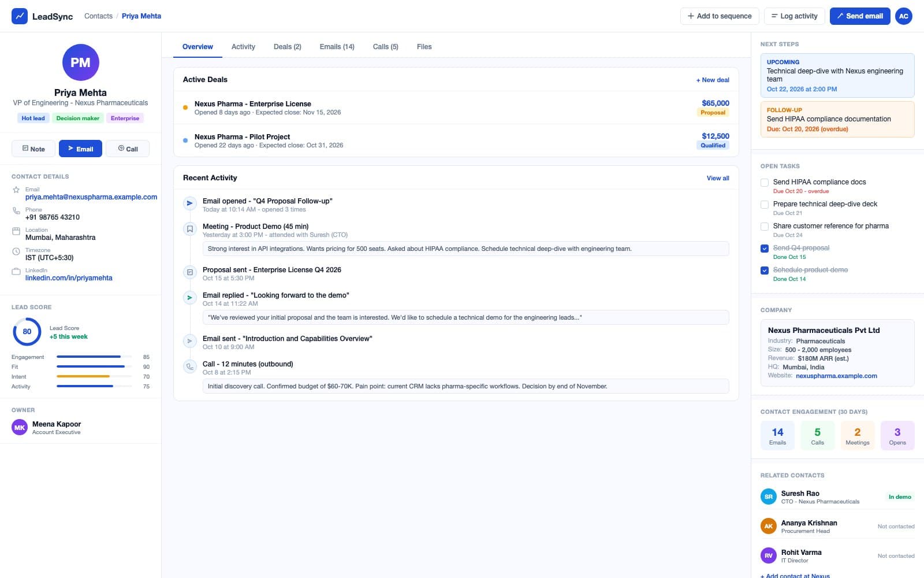Click Rohit Varma's RV avatar

tap(769, 555)
